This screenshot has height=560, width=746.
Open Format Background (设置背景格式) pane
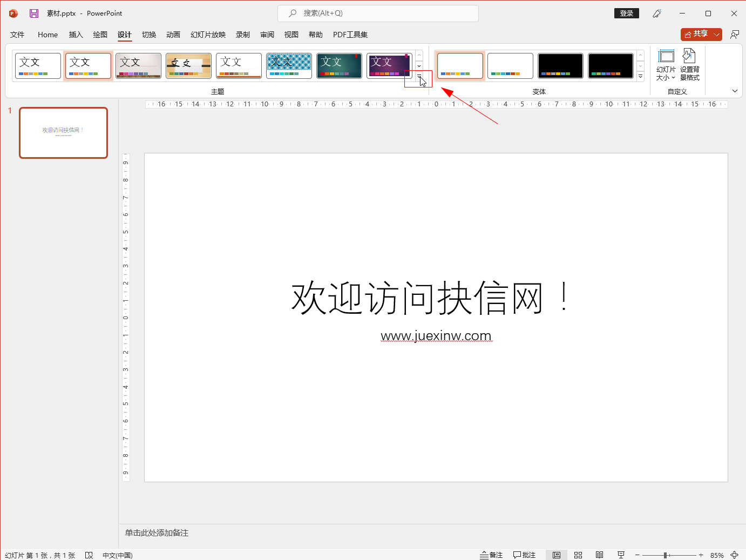click(689, 65)
